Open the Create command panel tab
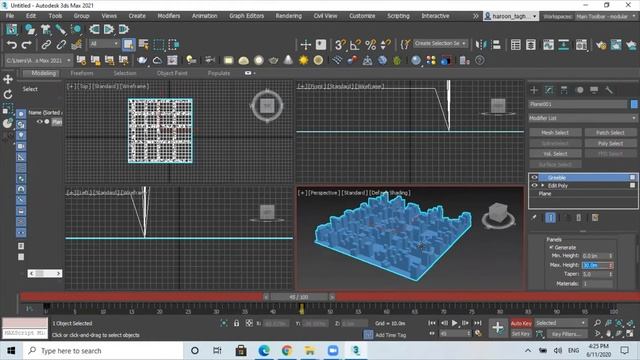640x360 pixels. (x=534, y=90)
